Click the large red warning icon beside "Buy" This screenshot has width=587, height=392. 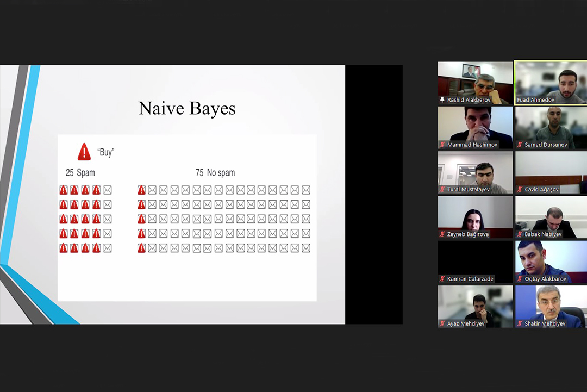84,152
